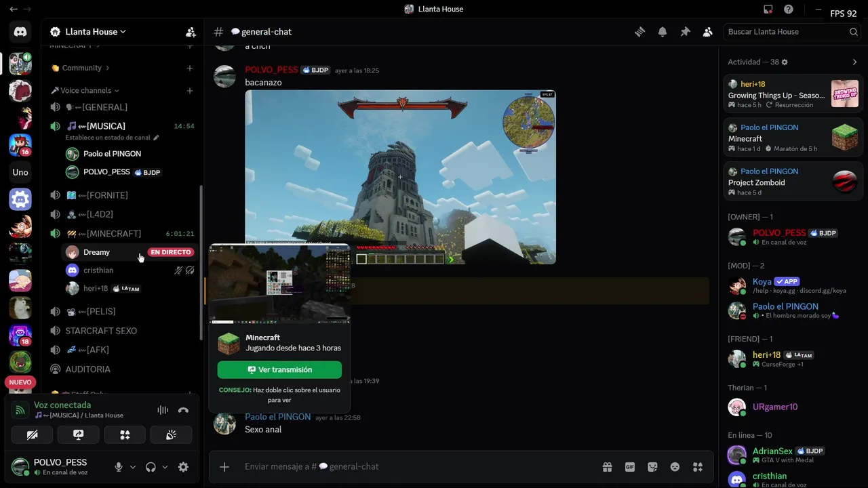Toggle the member list icon
Screen dimensions: 868x488
click(x=707, y=32)
